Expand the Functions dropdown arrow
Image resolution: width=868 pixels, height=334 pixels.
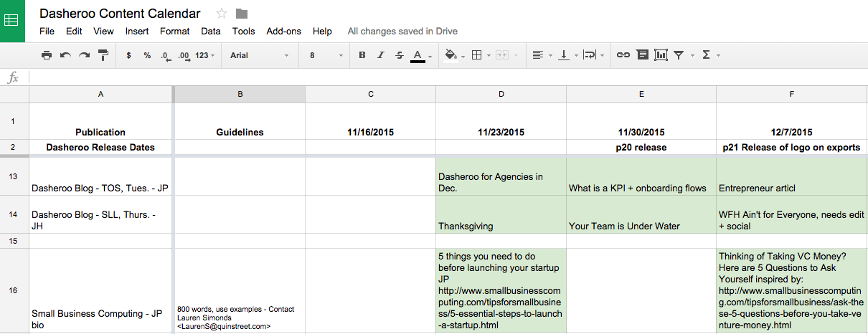point(718,56)
